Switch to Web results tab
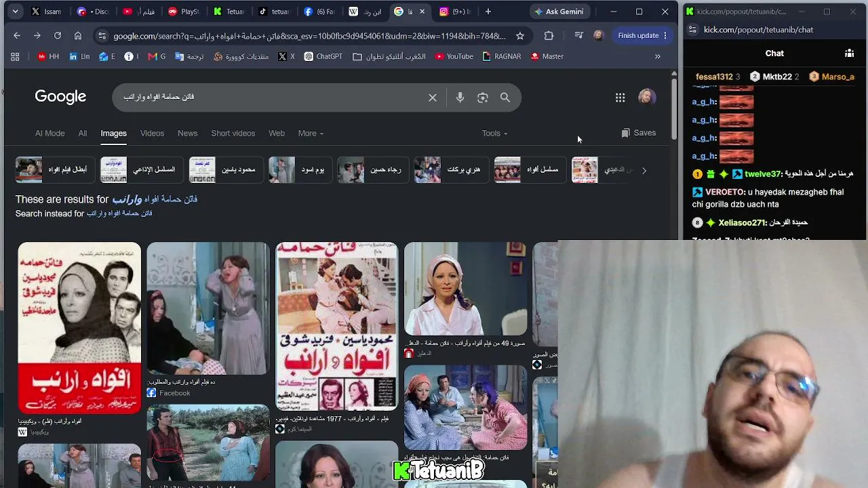The height and width of the screenshot is (488, 868). click(277, 134)
